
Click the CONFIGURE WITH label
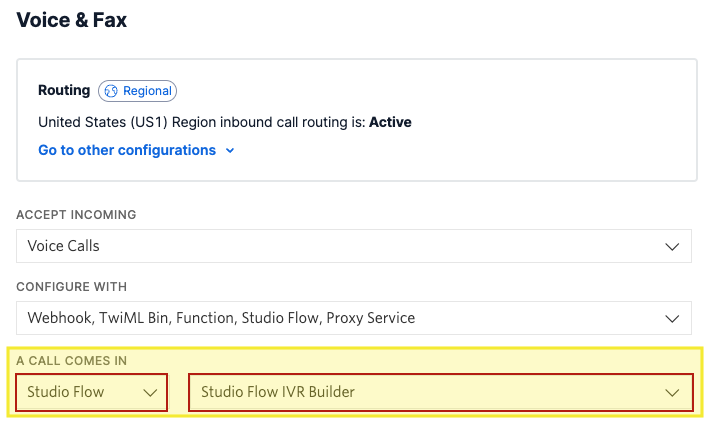71,287
